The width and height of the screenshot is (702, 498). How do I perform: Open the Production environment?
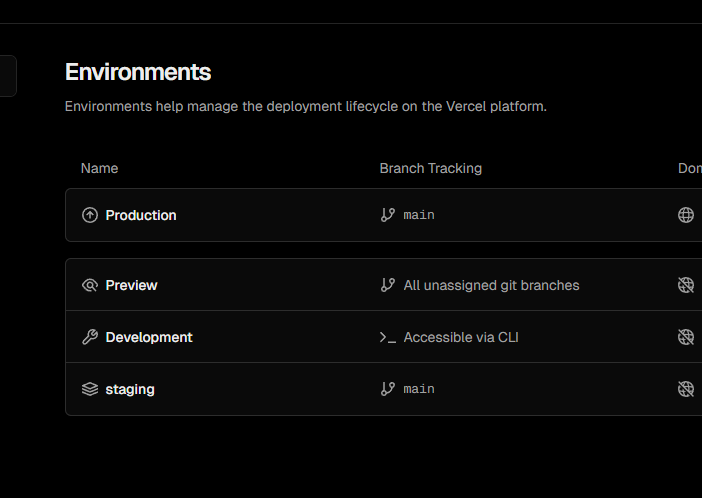(141, 215)
